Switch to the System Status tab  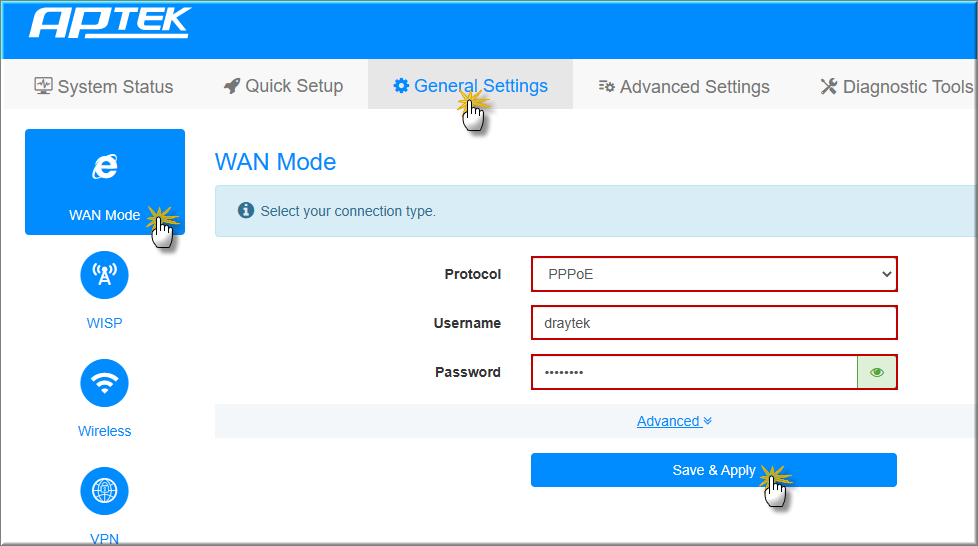coord(104,87)
